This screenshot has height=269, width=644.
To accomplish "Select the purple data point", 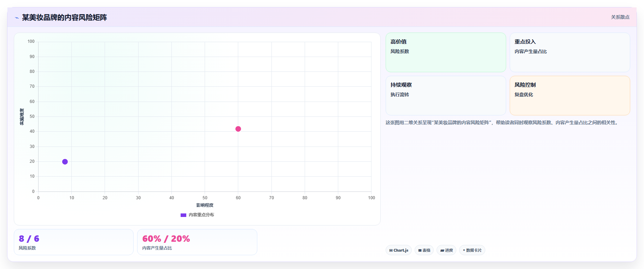I will click(x=65, y=162).
